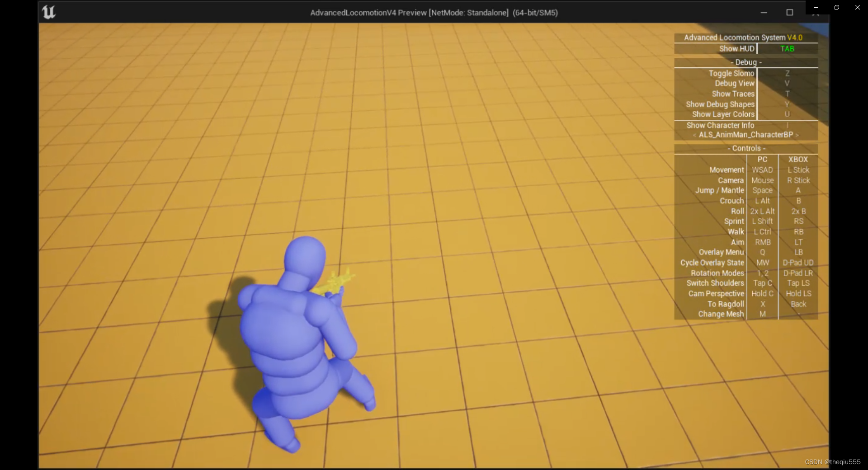Click the "WSAD" key binding
The height and width of the screenshot is (470, 868).
pyautogui.click(x=762, y=170)
